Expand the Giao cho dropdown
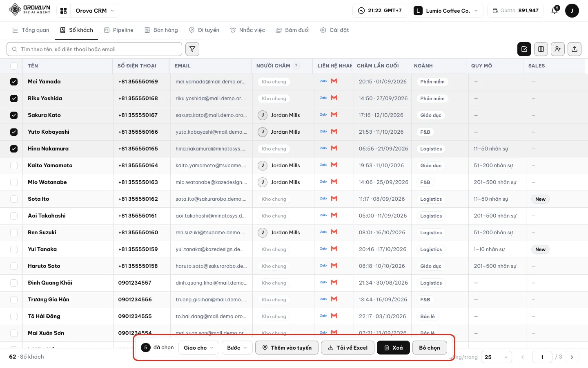This screenshot has height=368, width=588. point(199,348)
